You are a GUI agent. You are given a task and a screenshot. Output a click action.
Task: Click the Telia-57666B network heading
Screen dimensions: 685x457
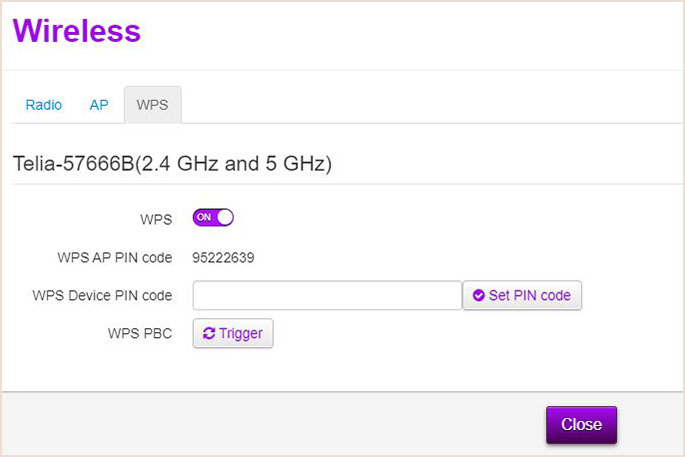pyautogui.click(x=172, y=164)
